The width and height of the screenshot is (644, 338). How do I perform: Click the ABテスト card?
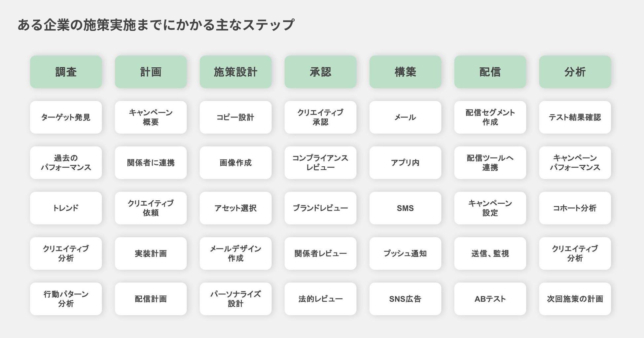coord(490,299)
